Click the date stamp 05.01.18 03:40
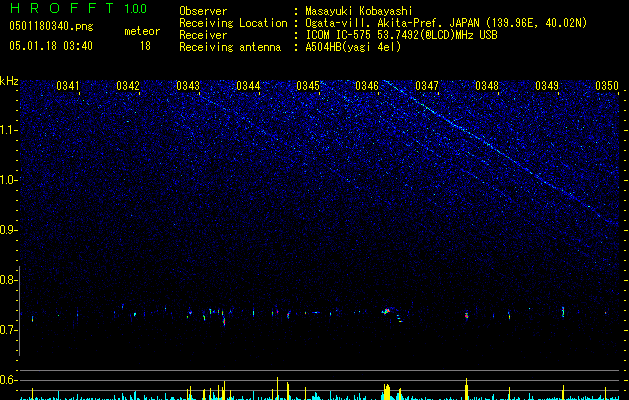629x400 pixels. point(51,46)
